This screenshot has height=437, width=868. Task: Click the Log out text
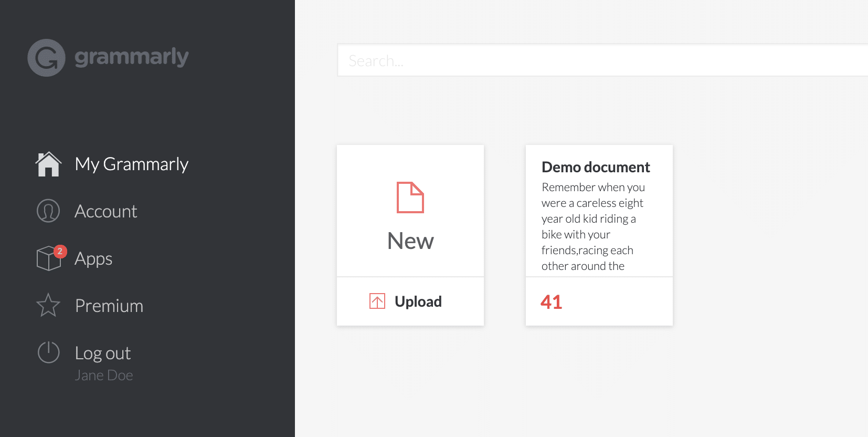pyautogui.click(x=103, y=353)
